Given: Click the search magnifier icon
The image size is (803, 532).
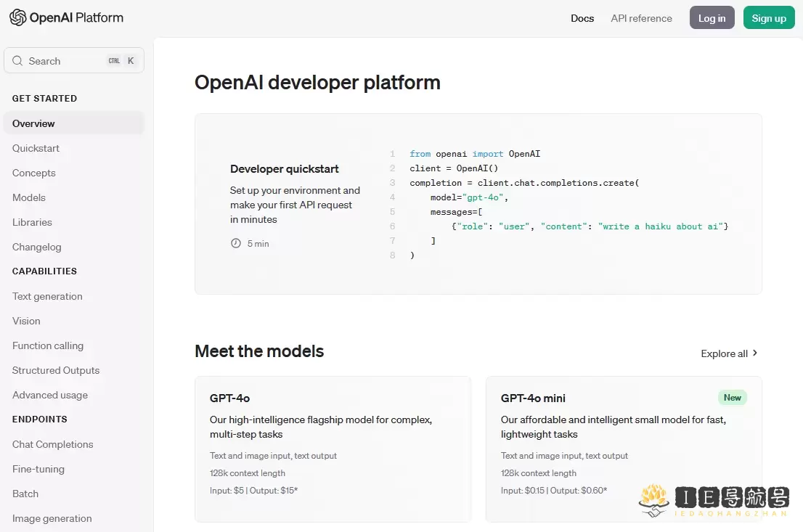Looking at the screenshot, I should tap(17, 61).
